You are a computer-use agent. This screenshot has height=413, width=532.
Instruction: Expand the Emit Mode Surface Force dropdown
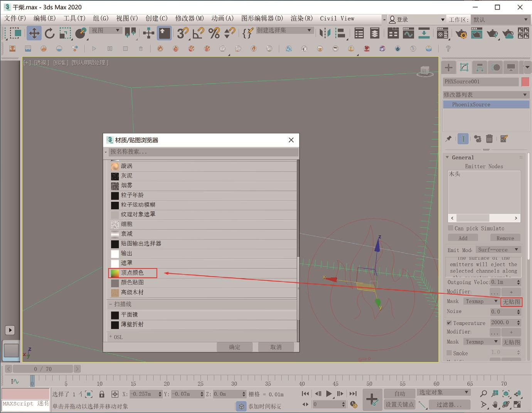coord(498,250)
